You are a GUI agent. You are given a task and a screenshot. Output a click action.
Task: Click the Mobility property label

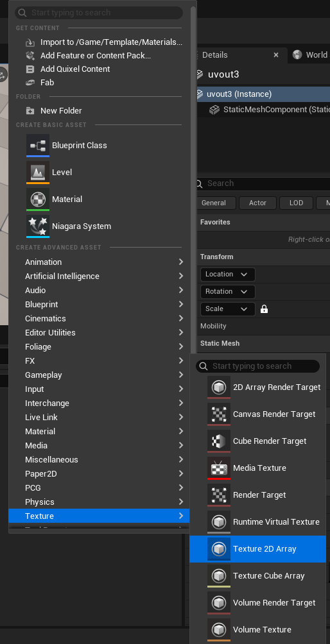tap(213, 326)
